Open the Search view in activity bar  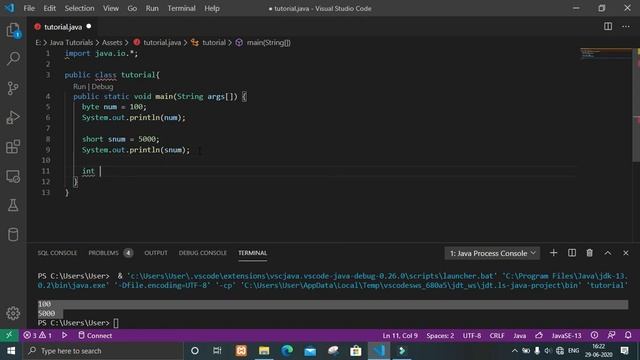point(13,59)
